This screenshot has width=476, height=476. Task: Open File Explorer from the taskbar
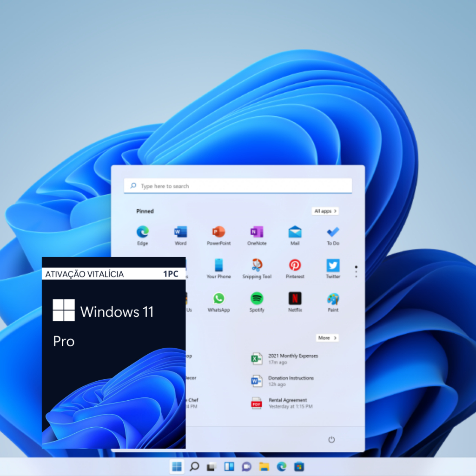click(263, 467)
